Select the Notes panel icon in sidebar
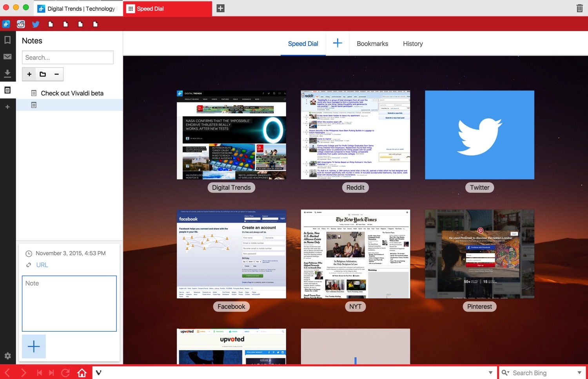Screen dimensions: 588x379 click(x=7, y=90)
